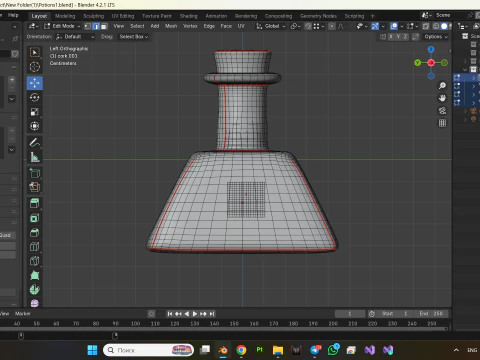Switch to face select mode
The width and height of the screenshot is (480, 360).
(x=104, y=26)
